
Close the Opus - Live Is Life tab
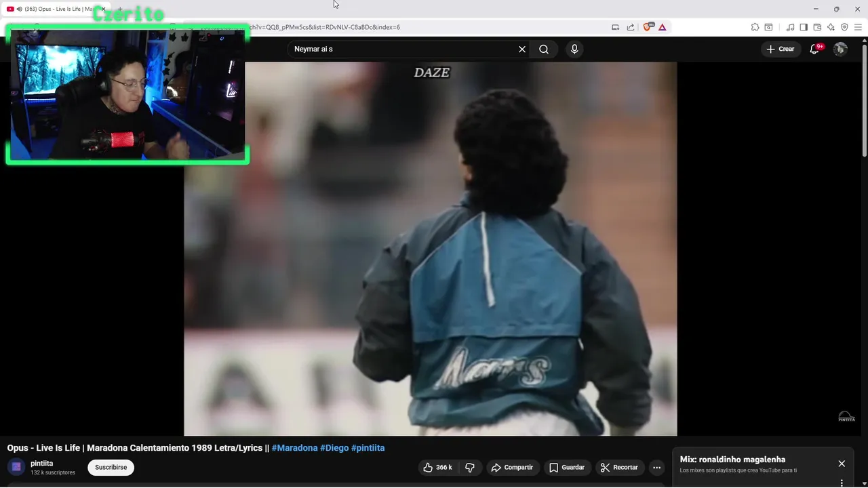tap(103, 9)
